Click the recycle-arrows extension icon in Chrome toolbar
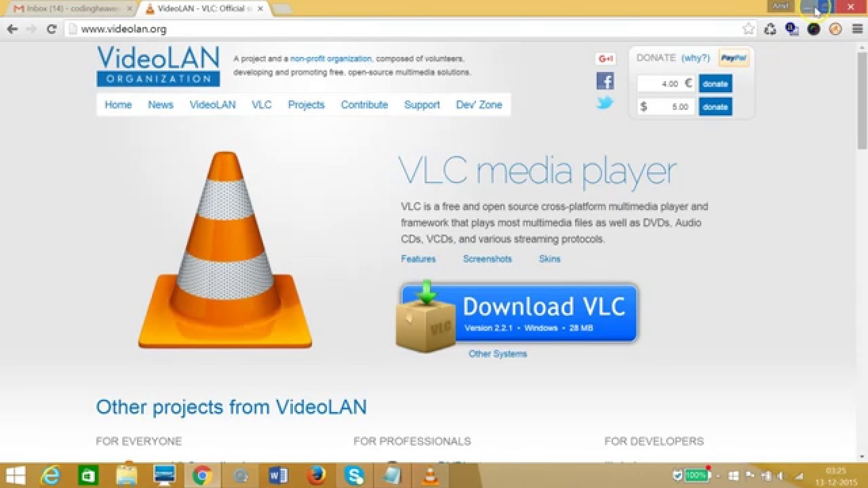This screenshot has width=868, height=488. pos(770,29)
